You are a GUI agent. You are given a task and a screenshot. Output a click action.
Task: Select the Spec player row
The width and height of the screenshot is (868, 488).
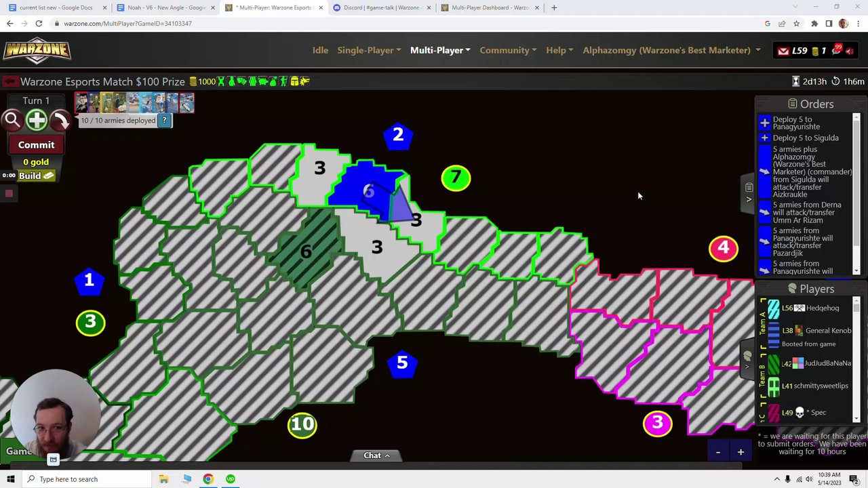click(x=810, y=412)
